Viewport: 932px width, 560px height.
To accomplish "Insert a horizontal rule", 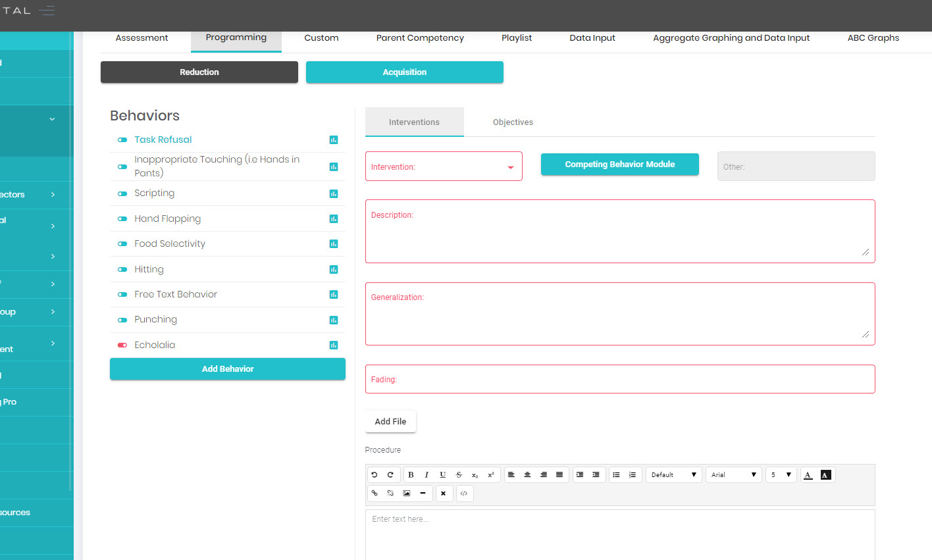I will coord(423,493).
